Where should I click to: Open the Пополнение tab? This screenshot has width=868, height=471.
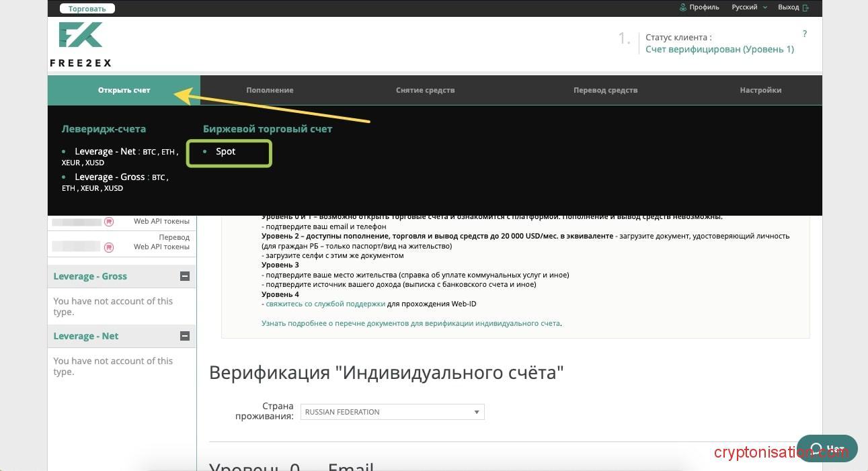(x=270, y=90)
